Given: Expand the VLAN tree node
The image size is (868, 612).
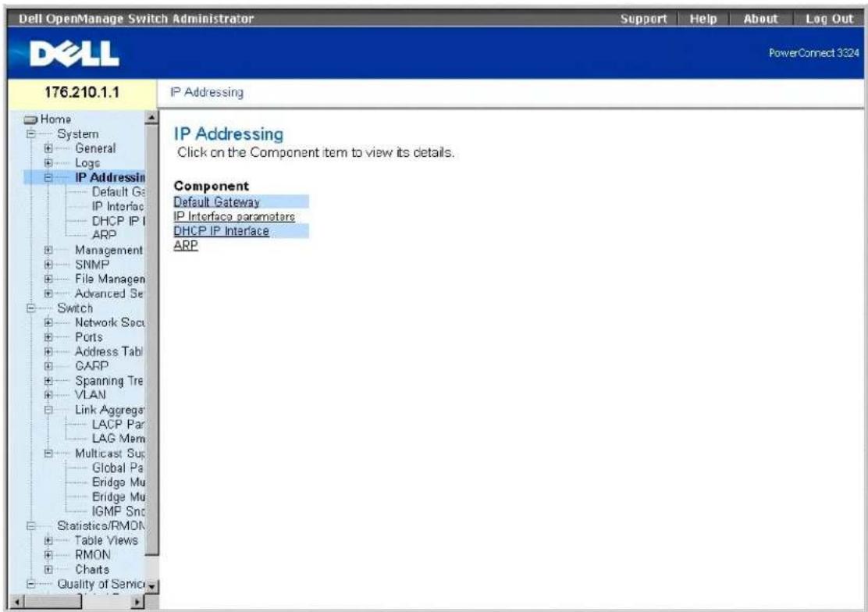Looking at the screenshot, I should click(x=48, y=395).
